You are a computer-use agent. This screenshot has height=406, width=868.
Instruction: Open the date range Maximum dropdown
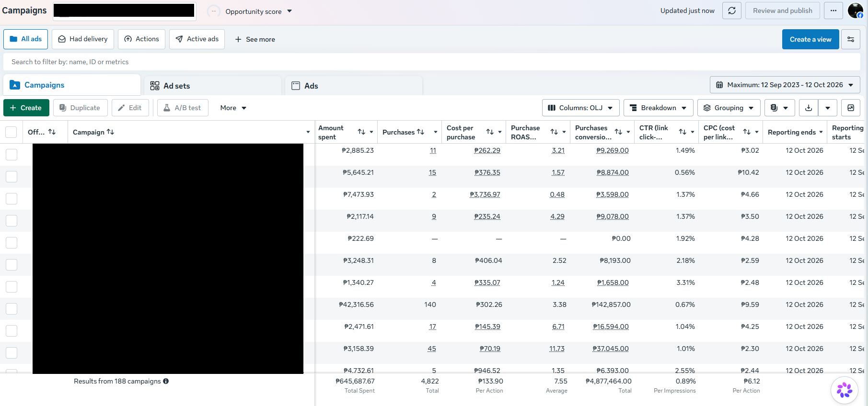785,85
